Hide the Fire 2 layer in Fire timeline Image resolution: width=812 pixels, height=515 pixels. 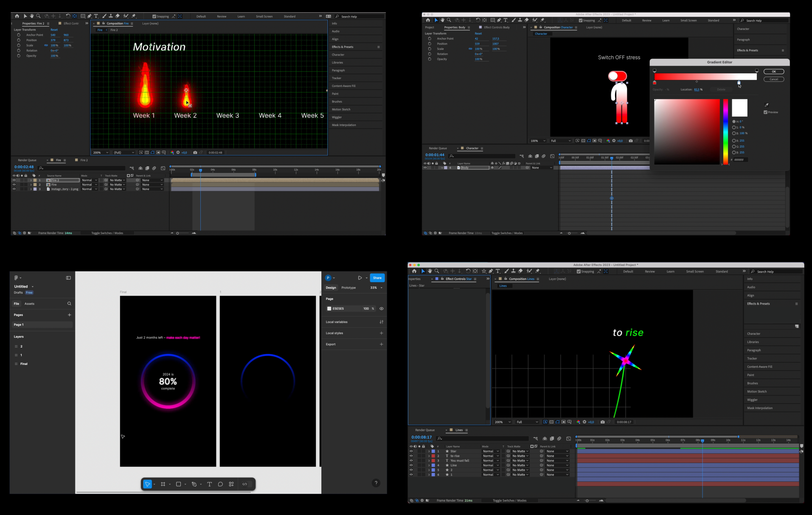14,180
